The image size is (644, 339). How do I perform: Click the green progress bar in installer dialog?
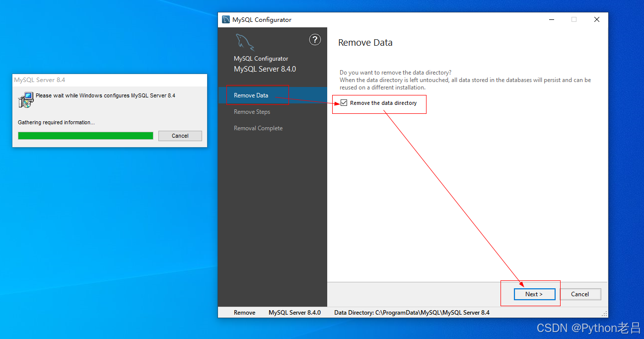85,136
